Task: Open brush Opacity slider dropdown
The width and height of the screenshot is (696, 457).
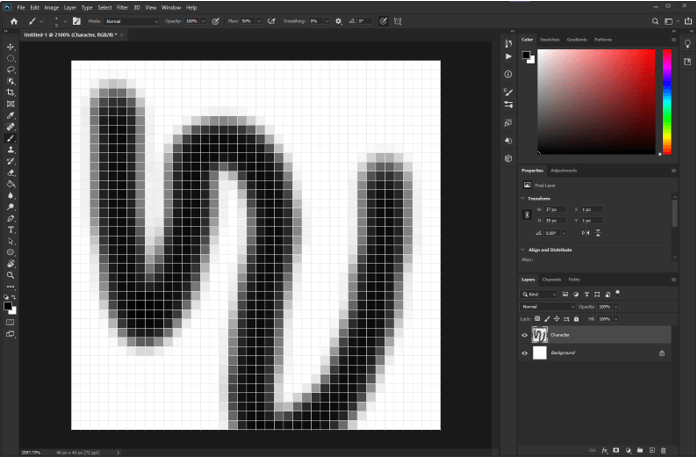Action: tap(204, 21)
